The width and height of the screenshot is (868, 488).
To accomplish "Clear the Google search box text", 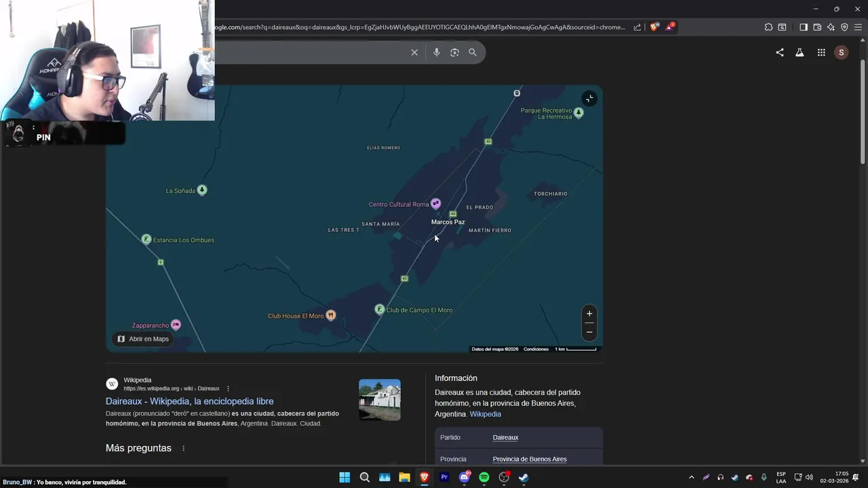I will pos(414,52).
